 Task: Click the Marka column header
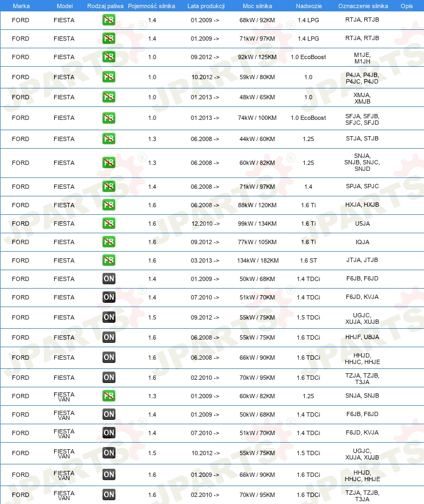pyautogui.click(x=21, y=6)
